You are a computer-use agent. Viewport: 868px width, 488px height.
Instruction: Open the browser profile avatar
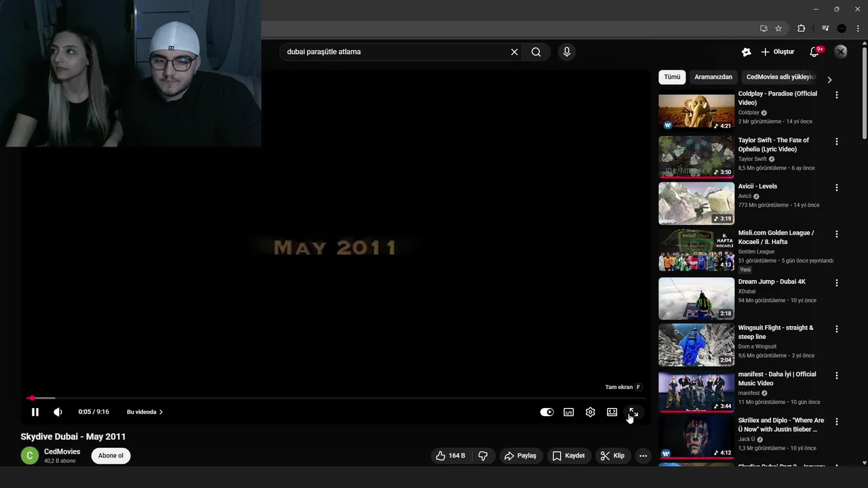(x=842, y=28)
